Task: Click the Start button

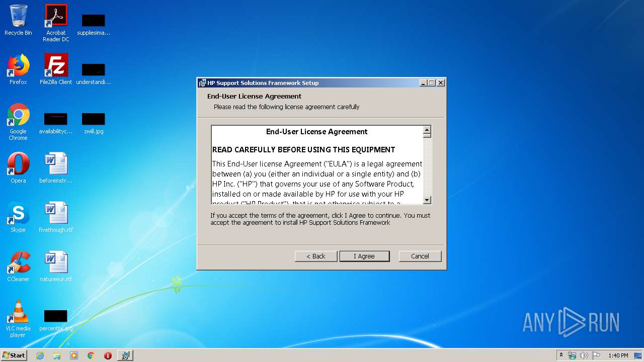Action: (14, 355)
